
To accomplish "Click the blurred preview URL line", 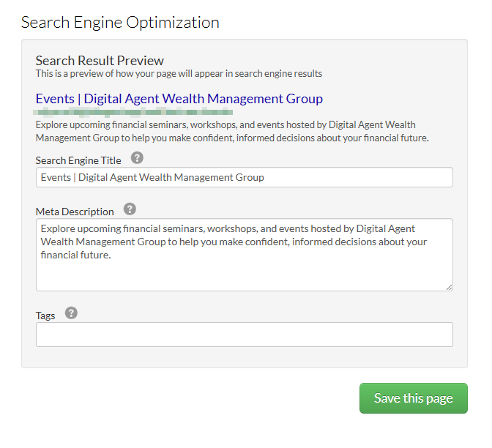I will [x=133, y=112].
